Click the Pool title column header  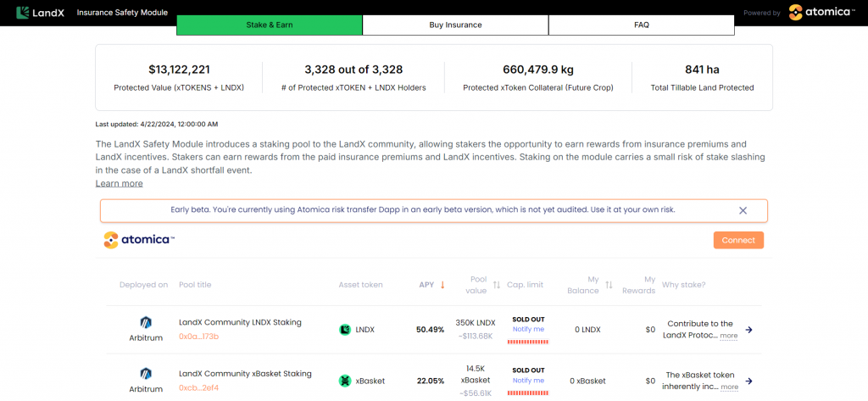[x=195, y=285]
